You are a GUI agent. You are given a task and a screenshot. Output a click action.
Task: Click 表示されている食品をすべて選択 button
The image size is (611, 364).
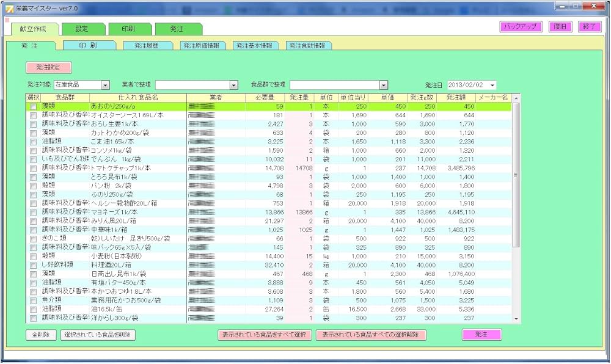pos(265,335)
